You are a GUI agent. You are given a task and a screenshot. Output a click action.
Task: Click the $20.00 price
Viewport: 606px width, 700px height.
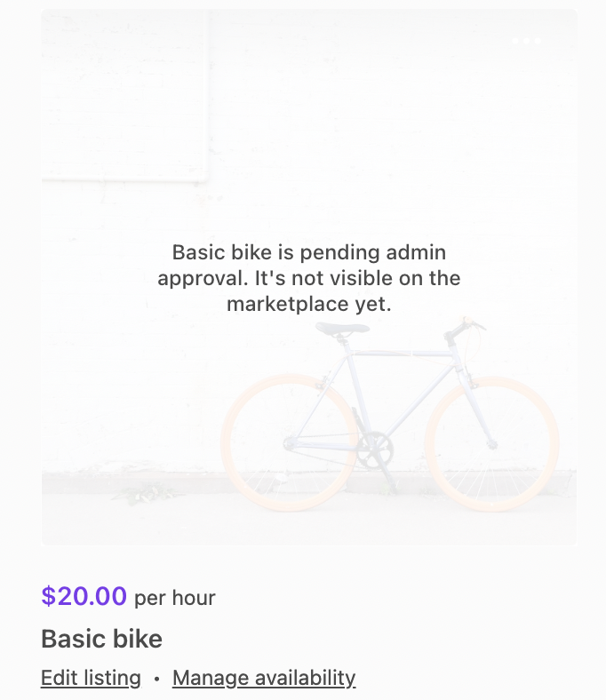pyautogui.click(x=84, y=596)
